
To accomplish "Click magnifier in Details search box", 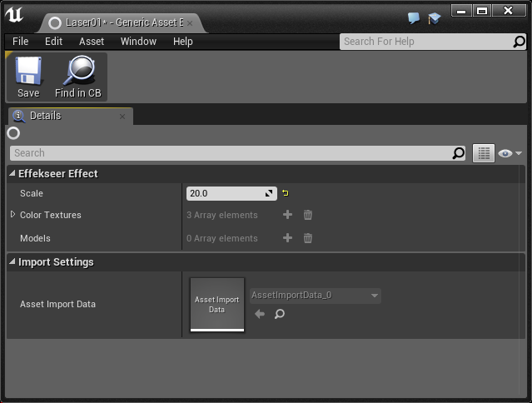I will 459,153.
